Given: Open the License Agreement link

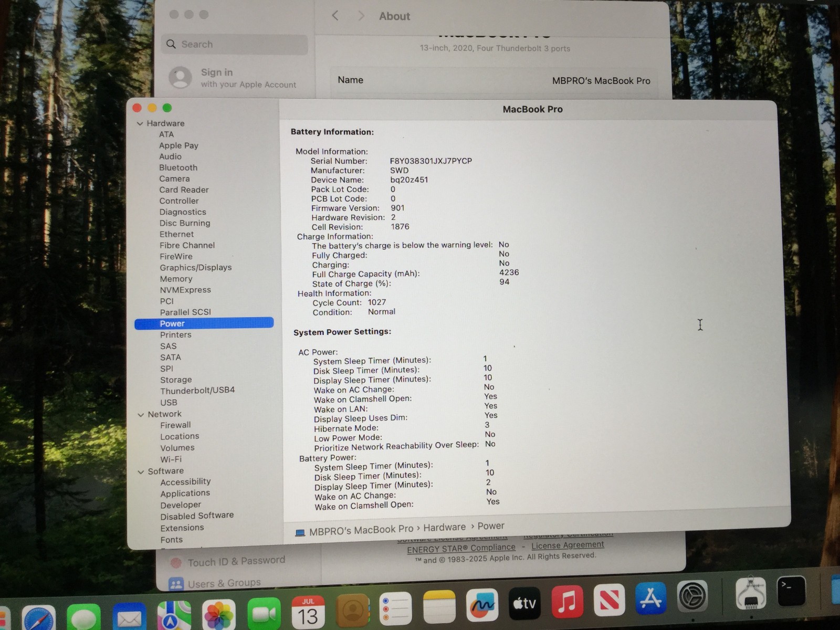Looking at the screenshot, I should click(x=568, y=545).
